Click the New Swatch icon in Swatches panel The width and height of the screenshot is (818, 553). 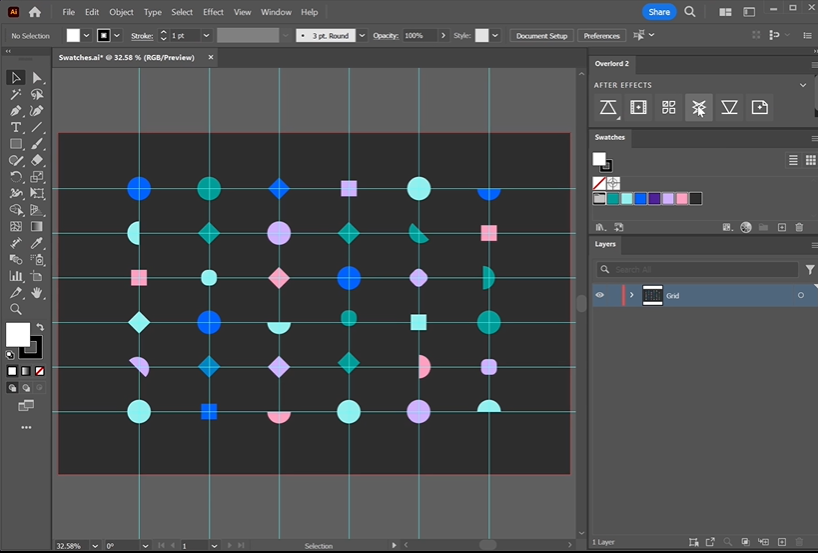coord(782,228)
